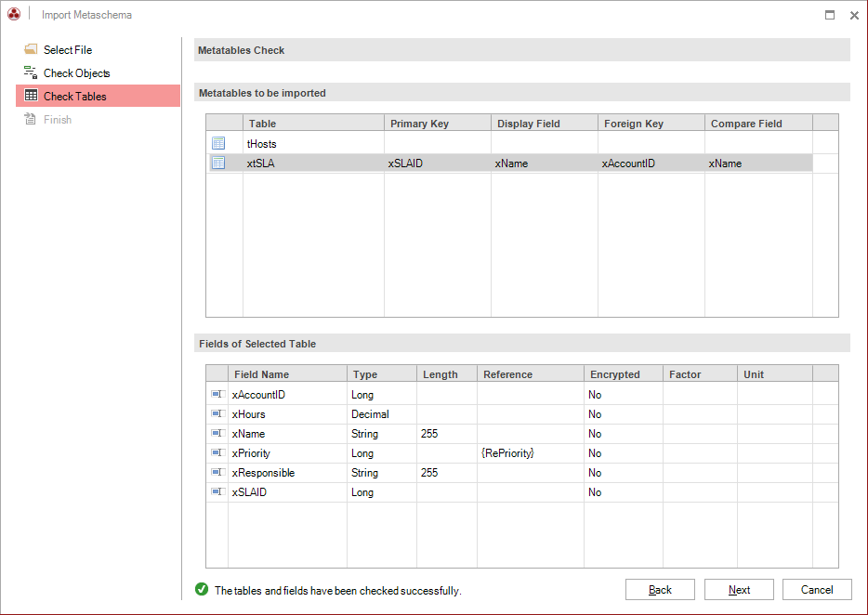Select the xPriority field name
Screen dimensions: 868x615
click(251, 452)
